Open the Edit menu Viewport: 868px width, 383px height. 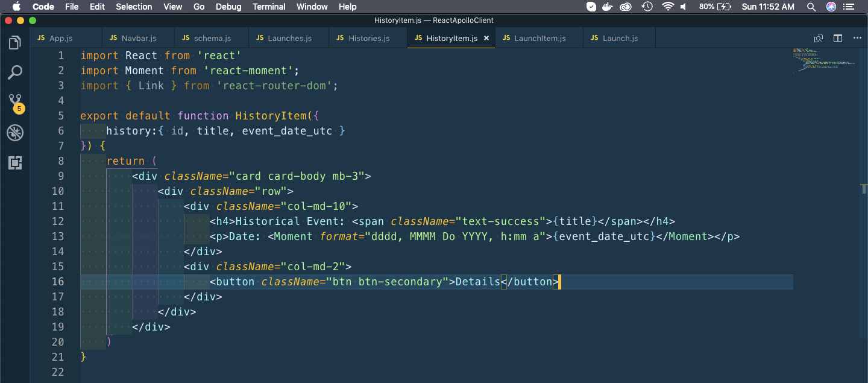[x=97, y=7]
